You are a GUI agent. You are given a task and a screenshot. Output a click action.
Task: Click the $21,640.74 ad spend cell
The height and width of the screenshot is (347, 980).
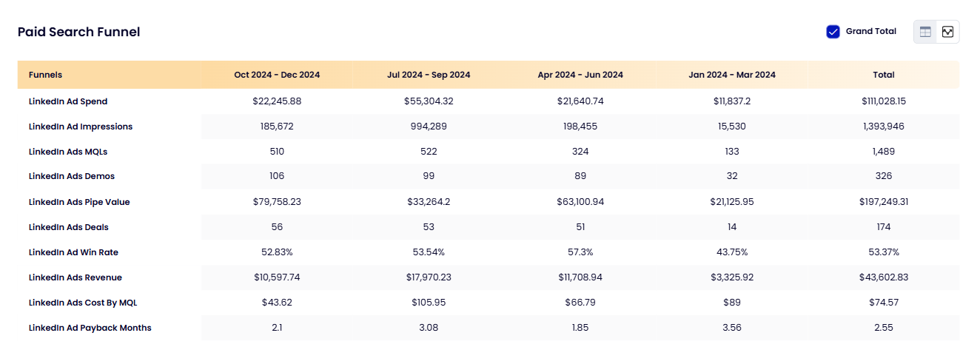(580, 101)
